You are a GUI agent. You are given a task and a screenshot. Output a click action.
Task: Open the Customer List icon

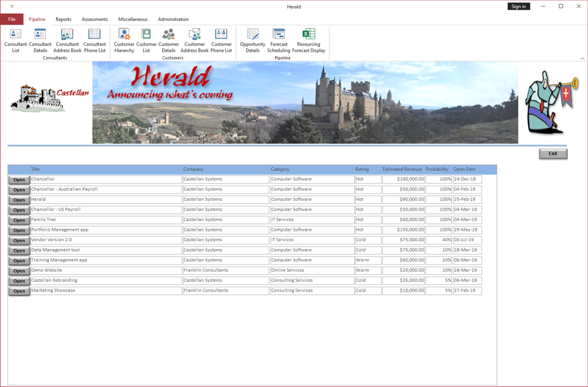(146, 41)
